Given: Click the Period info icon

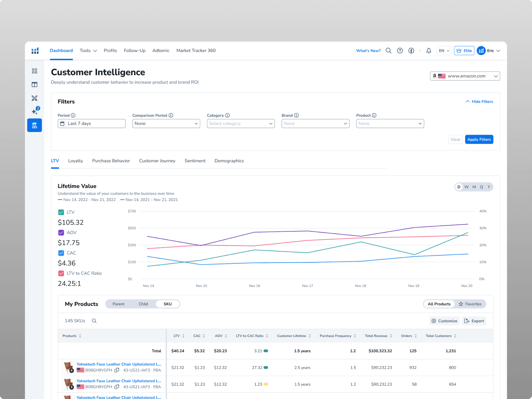Looking at the screenshot, I should (x=73, y=115).
